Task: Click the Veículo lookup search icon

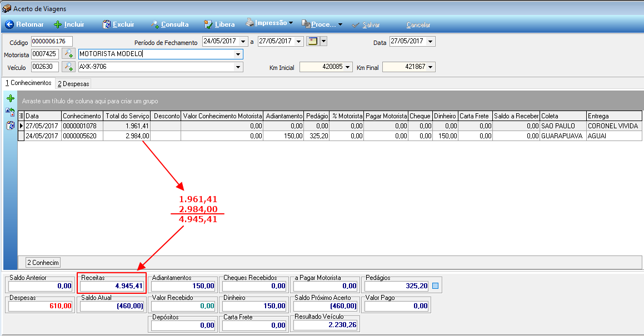Action: click(x=68, y=67)
